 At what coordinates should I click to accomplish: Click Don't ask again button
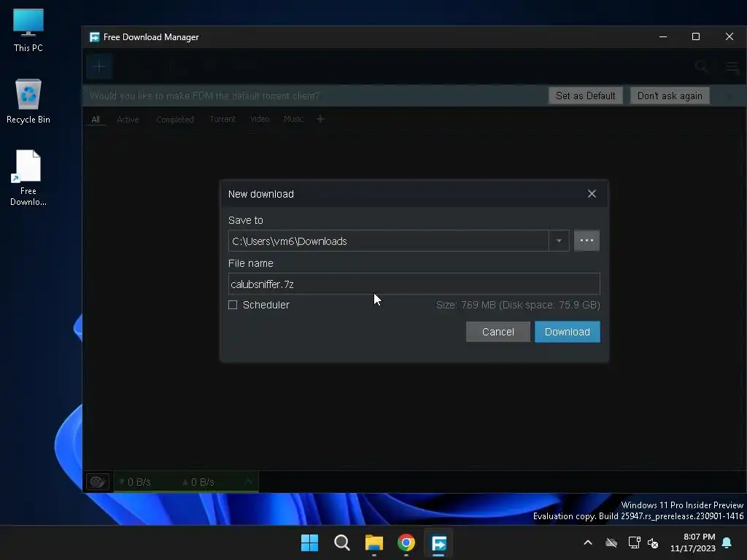(x=670, y=96)
